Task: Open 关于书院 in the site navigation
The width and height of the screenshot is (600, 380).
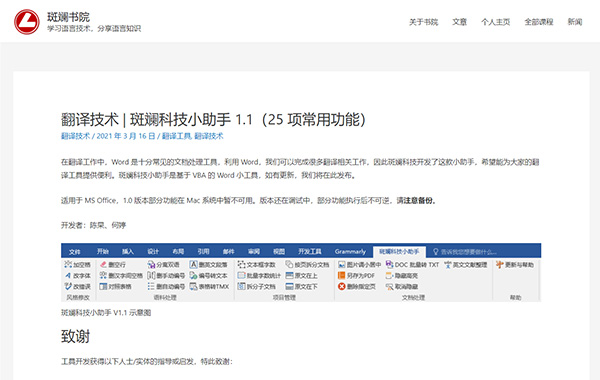Action: (424, 22)
